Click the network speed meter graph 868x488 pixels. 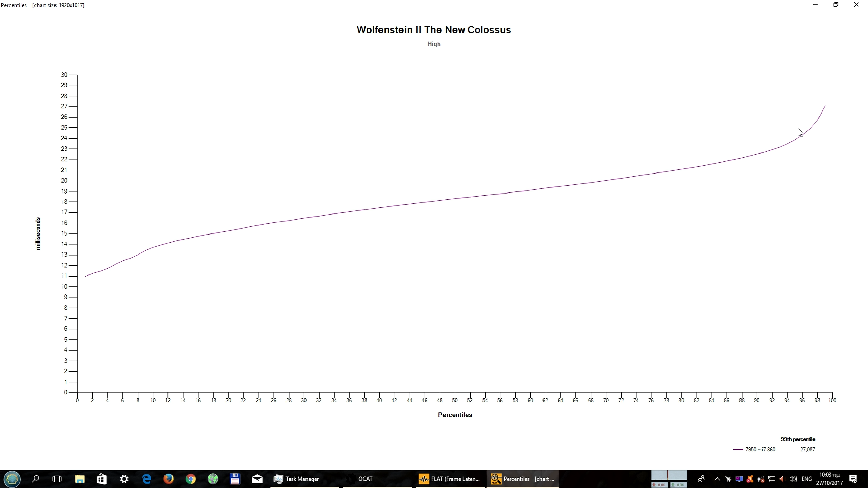pos(669,475)
